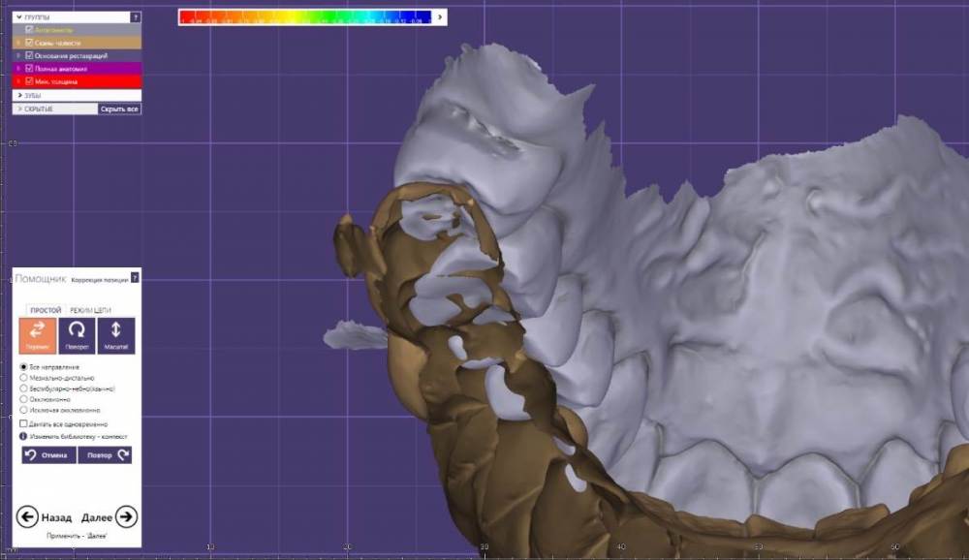Viewport: 969px width, 560px height.
Task: Enable Двигать все одновременно checkbox
Action: (x=24, y=424)
